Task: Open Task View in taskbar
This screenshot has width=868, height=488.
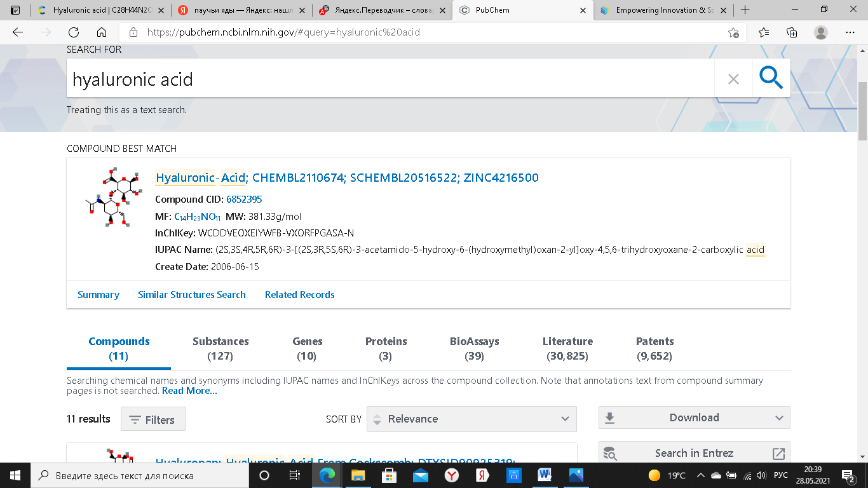Action: point(295,475)
